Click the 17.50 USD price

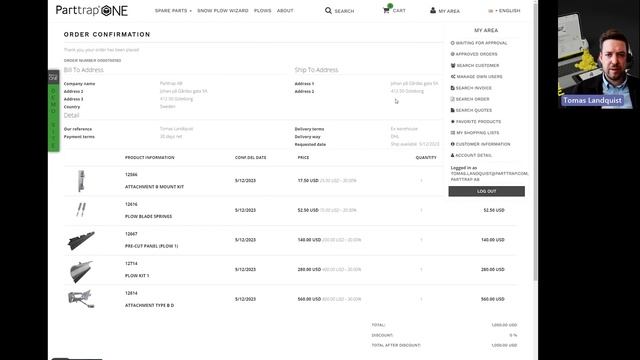(x=308, y=180)
